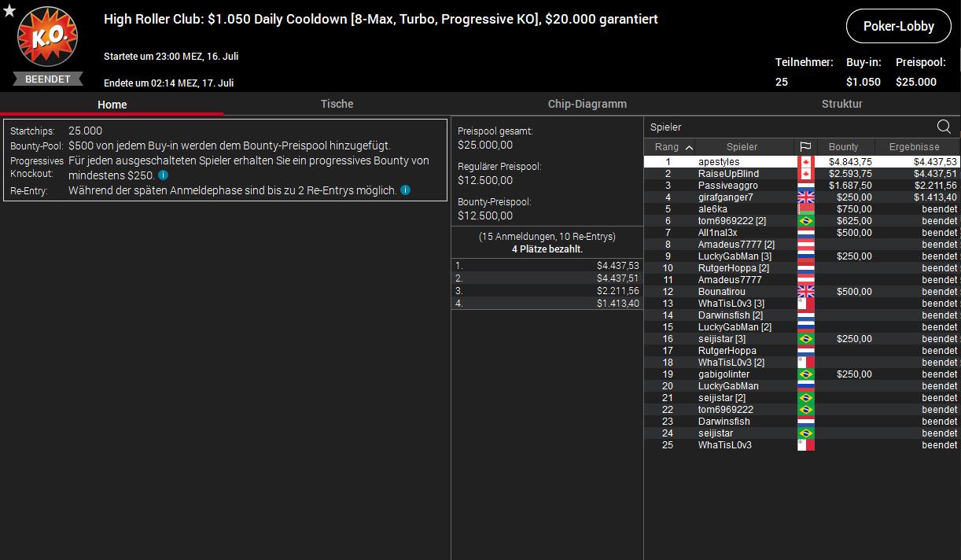The image size is (961, 560).
Task: Click the UK flag beside girafganger7
Action: click(805, 197)
